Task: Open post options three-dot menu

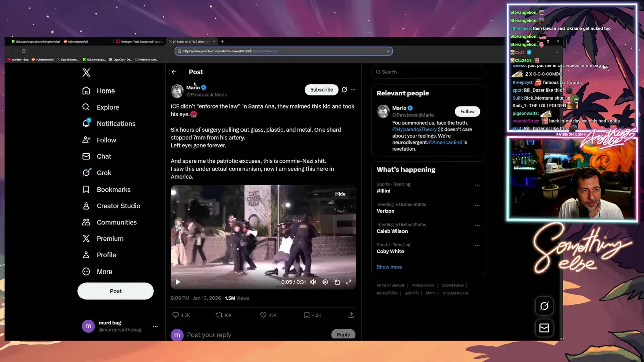Action: coord(353,89)
